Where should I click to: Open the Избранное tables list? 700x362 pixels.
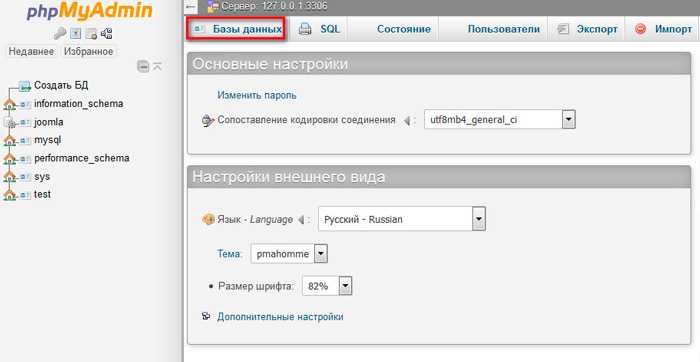pyautogui.click(x=88, y=51)
